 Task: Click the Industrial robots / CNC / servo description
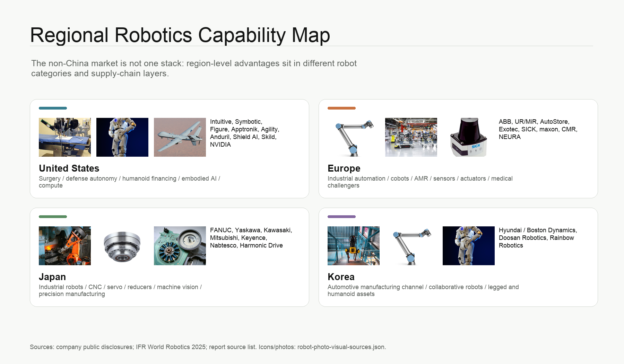[120, 291]
